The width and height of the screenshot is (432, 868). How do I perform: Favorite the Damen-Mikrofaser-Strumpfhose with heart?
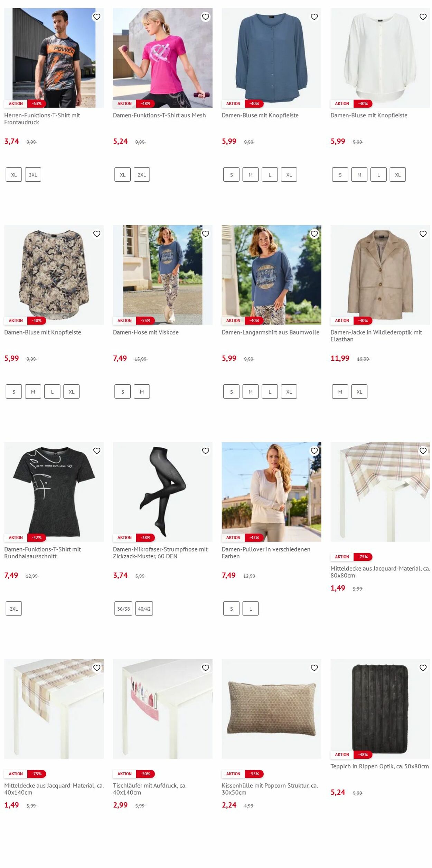pyautogui.click(x=206, y=451)
